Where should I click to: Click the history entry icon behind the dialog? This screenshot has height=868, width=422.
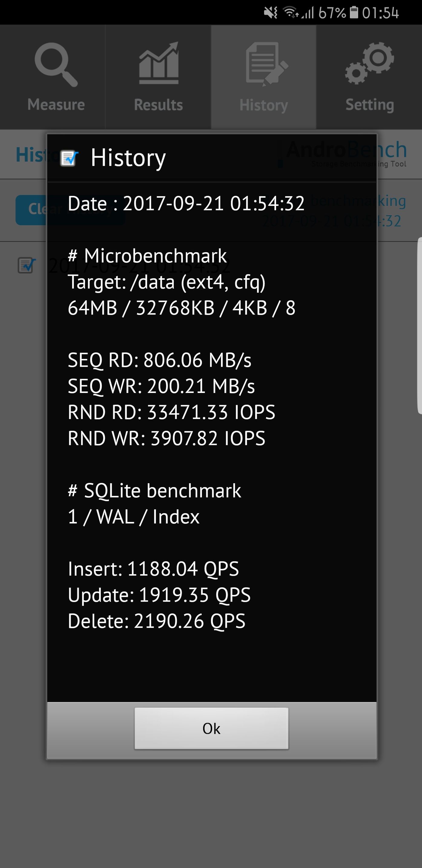coord(26,266)
